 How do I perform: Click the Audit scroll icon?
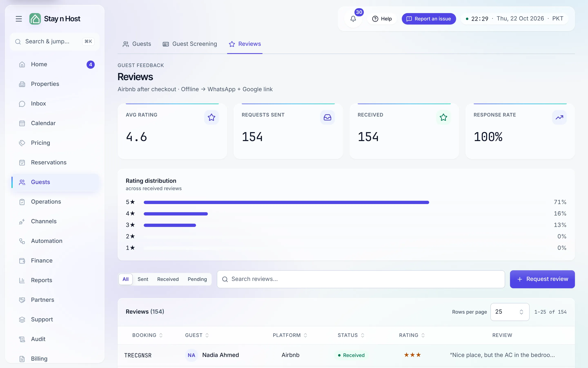(x=22, y=339)
